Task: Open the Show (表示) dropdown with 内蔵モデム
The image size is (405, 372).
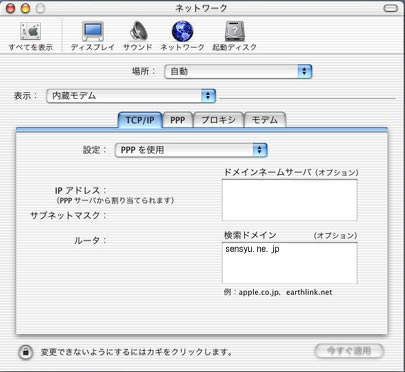Action: pos(131,96)
